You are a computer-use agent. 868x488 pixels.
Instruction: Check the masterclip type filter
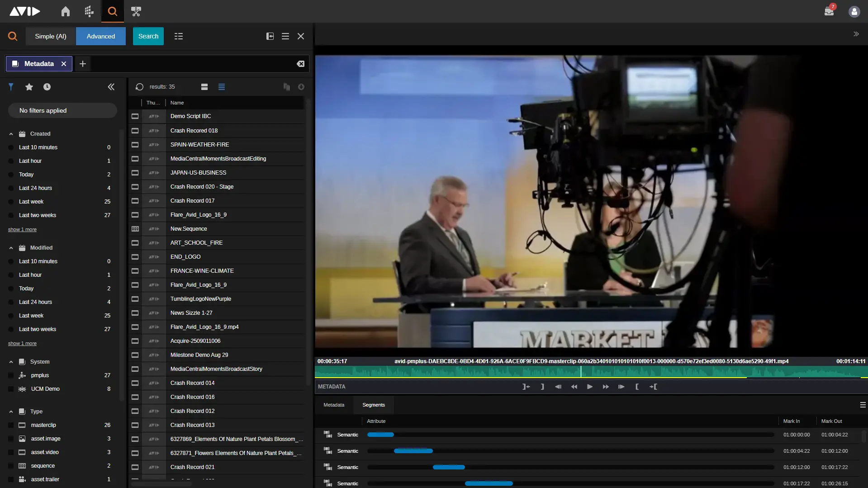pos(11,425)
